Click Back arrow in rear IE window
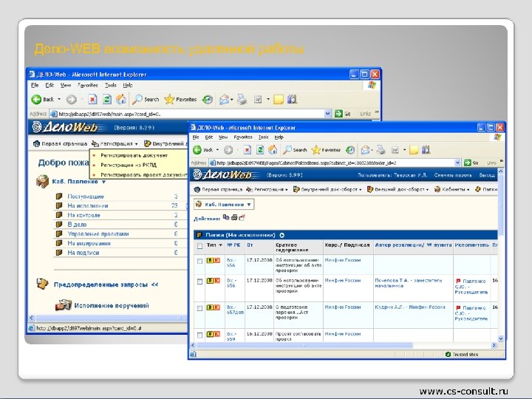The height and width of the screenshot is (399, 532). coord(36,100)
